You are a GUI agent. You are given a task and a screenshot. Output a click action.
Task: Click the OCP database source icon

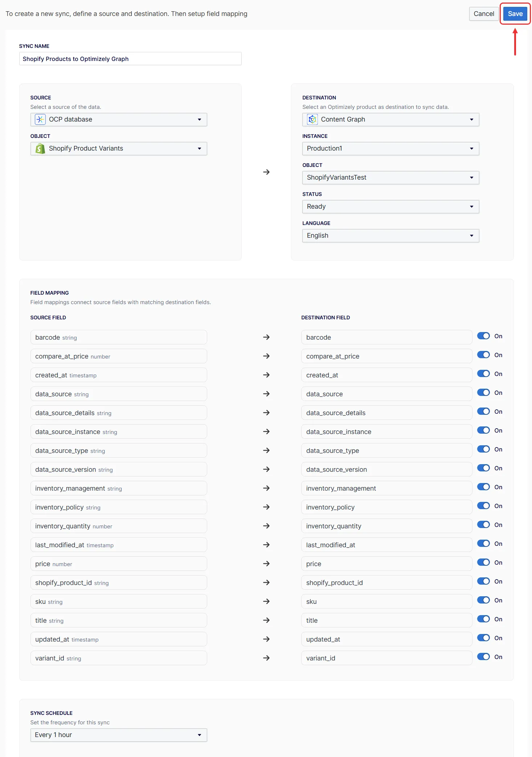[x=40, y=119]
